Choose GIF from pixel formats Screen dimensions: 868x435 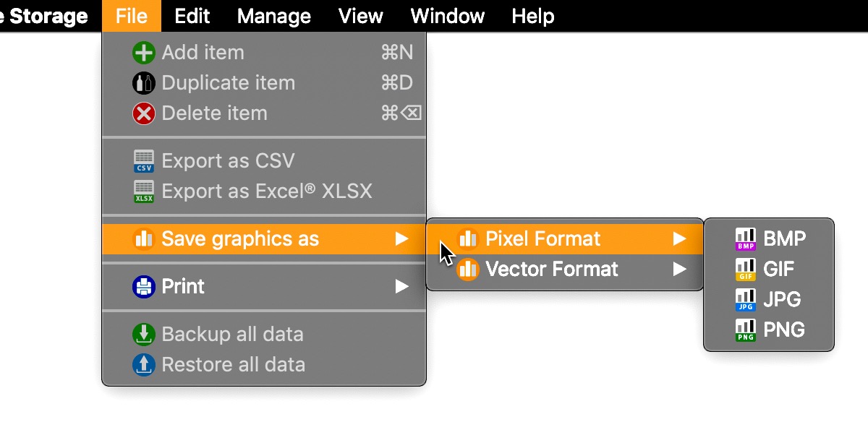point(770,270)
